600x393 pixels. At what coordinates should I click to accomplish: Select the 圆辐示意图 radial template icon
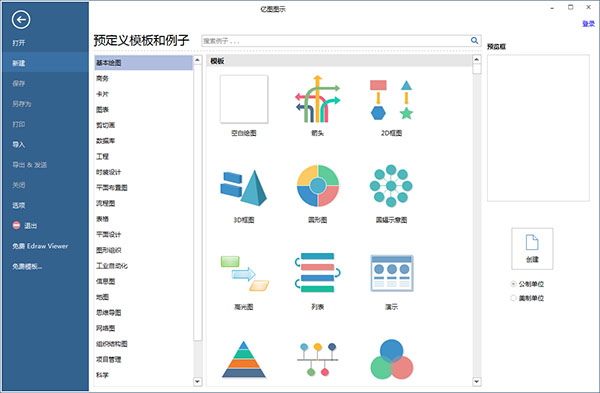coord(391,186)
